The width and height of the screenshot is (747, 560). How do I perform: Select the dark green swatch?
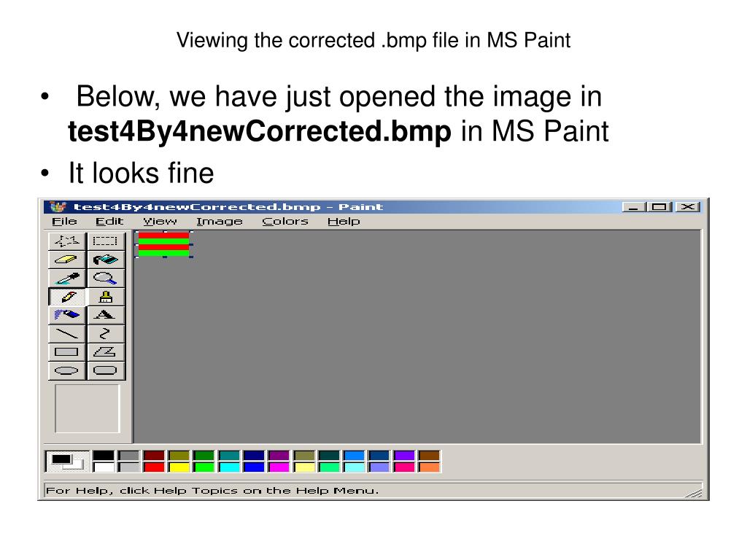[x=204, y=456]
